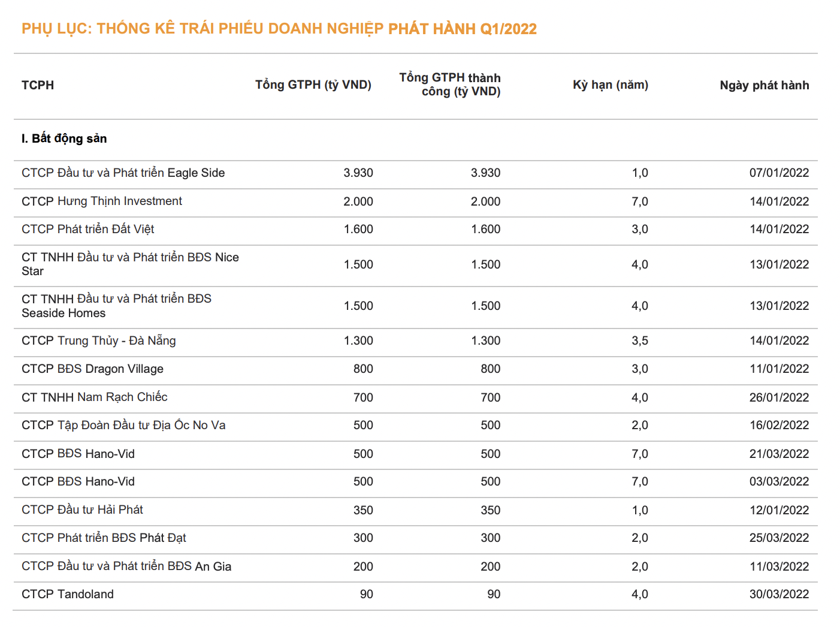Select the section heading I. Bất động sản
This screenshot has width=840, height=627.
(x=64, y=138)
